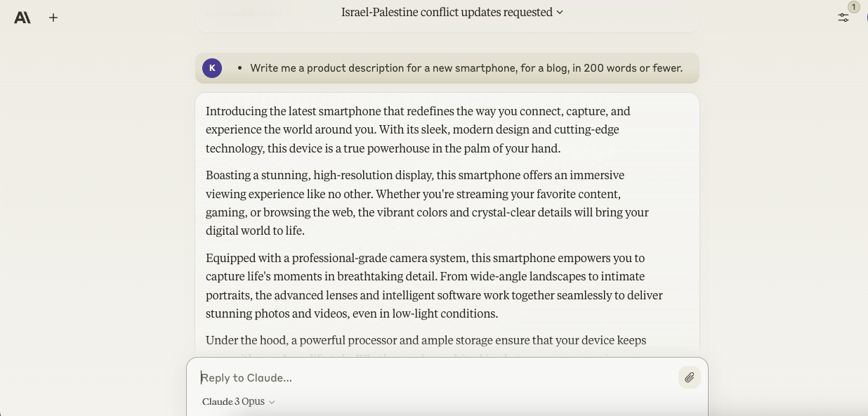Click the bullet point in user message
Viewport: 868px width, 416px height.
240,68
